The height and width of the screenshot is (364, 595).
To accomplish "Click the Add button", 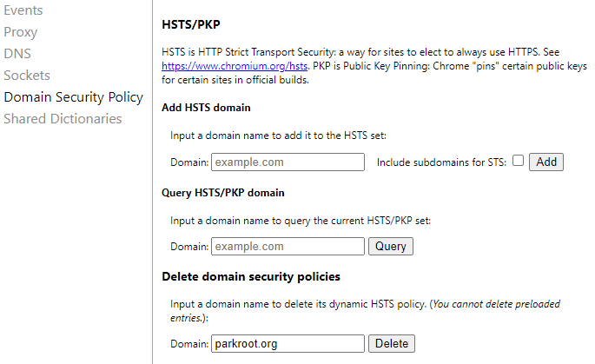I will click(x=546, y=162).
